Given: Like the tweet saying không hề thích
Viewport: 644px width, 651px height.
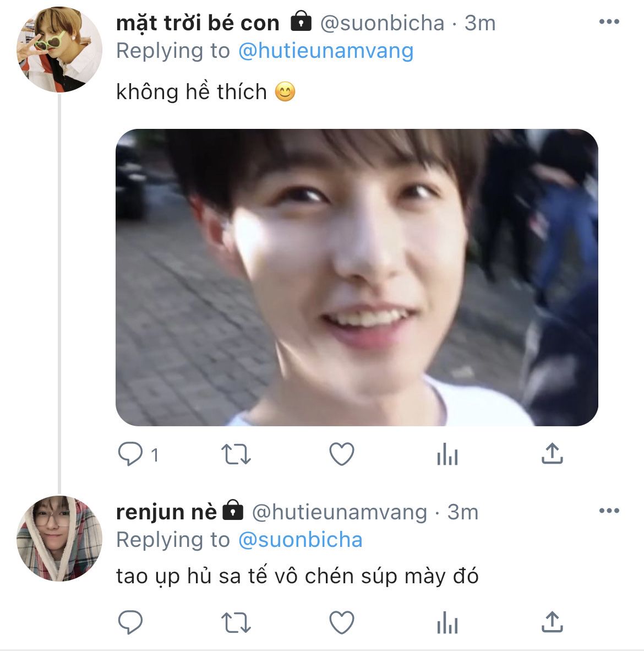Looking at the screenshot, I should 341,454.
